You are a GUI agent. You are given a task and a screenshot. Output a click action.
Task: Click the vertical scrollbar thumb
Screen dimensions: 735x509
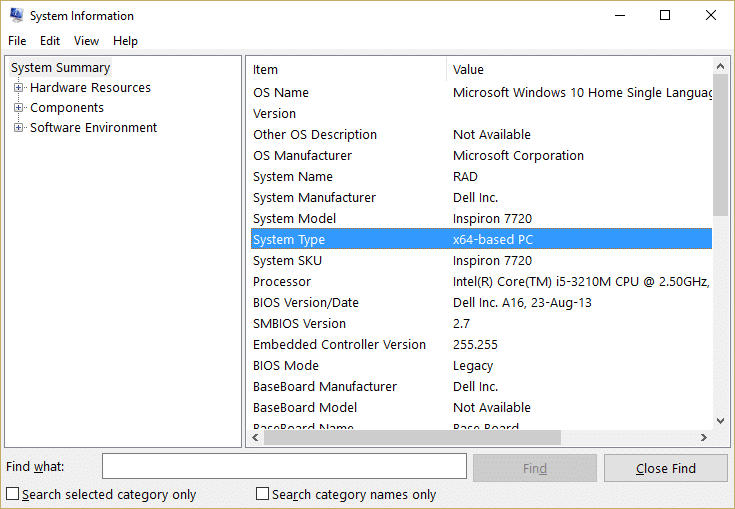[x=720, y=146]
